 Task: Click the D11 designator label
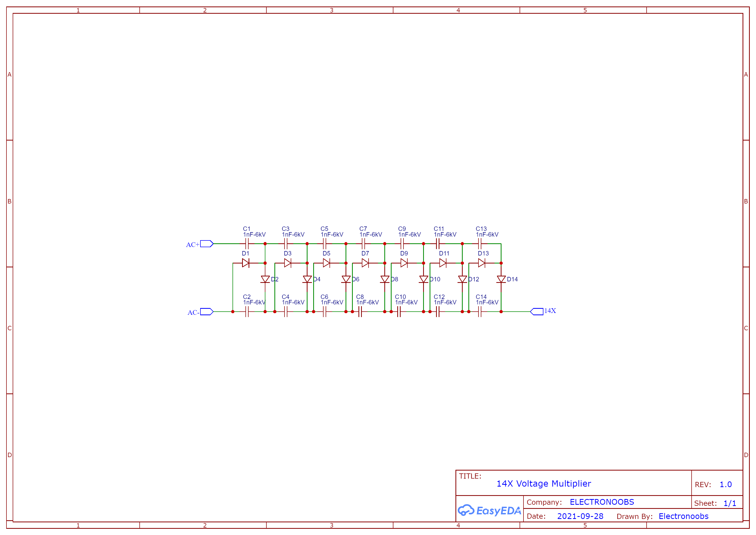pyautogui.click(x=444, y=253)
